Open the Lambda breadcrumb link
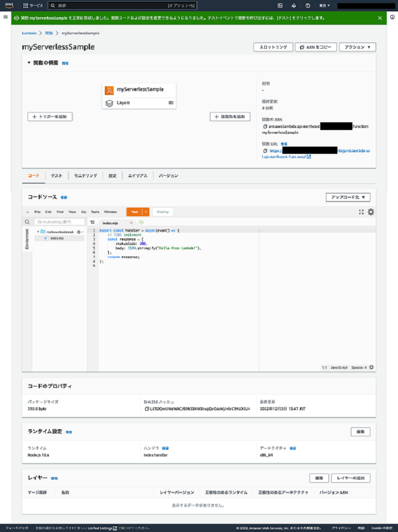The height and width of the screenshot is (532, 398). tap(29, 33)
